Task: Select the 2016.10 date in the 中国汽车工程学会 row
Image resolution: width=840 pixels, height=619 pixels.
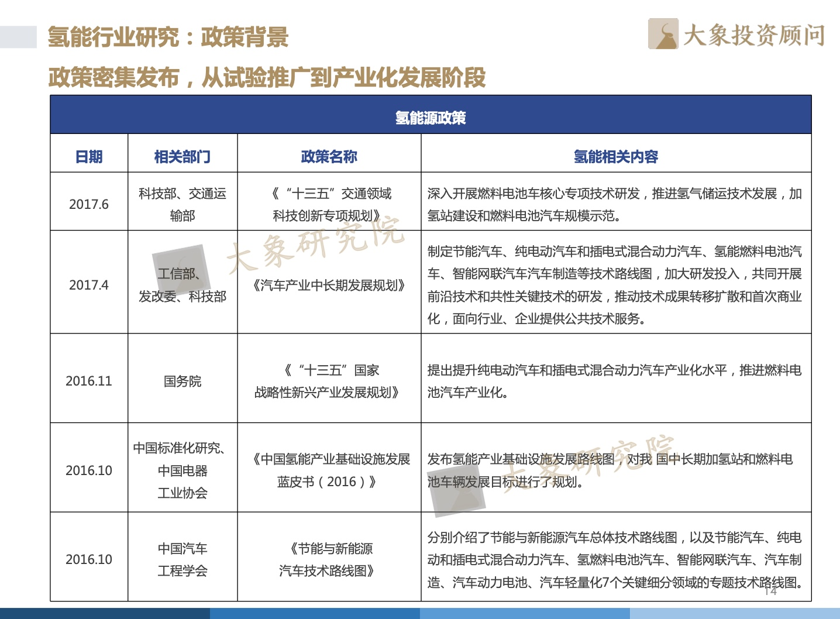Action: [x=89, y=559]
